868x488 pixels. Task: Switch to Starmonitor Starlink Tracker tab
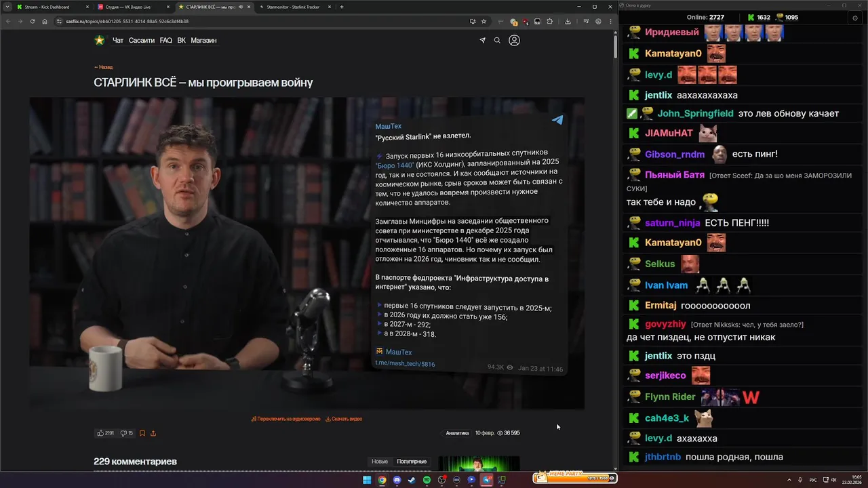pyautogui.click(x=295, y=7)
